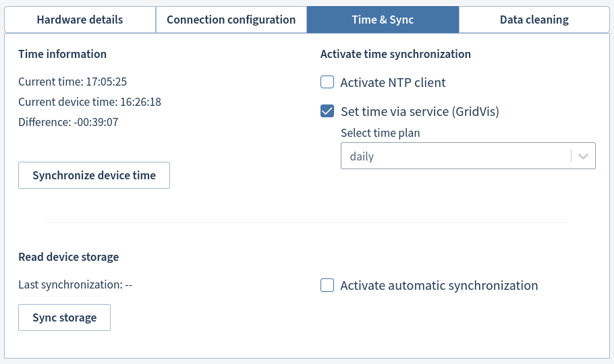Tick Activate automatic synchronization checkbox
The width and height of the screenshot is (614, 364).
[x=327, y=285]
